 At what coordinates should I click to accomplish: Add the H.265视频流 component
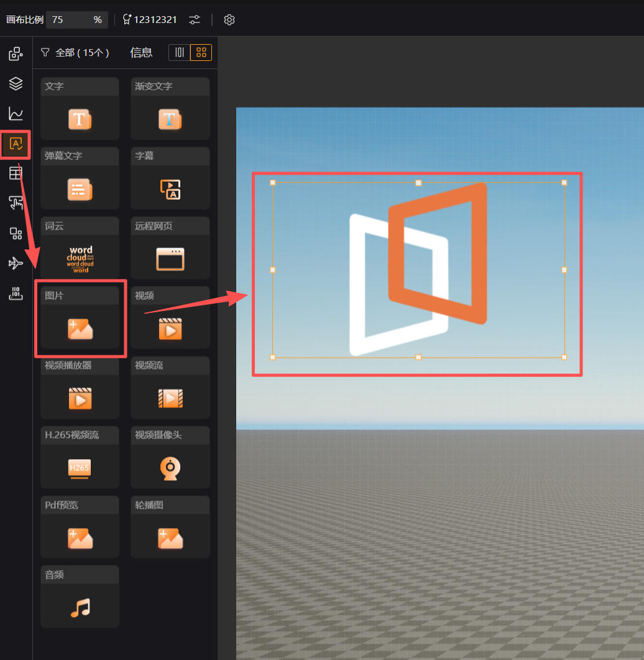80,457
